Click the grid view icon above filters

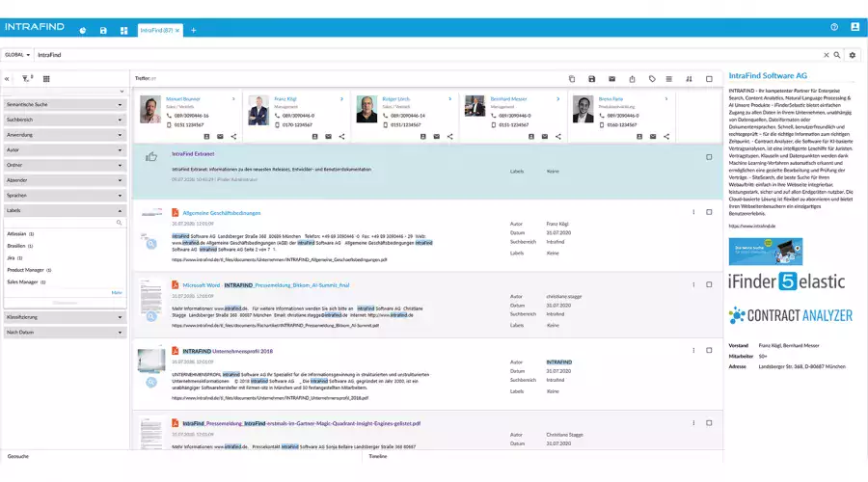pos(46,79)
